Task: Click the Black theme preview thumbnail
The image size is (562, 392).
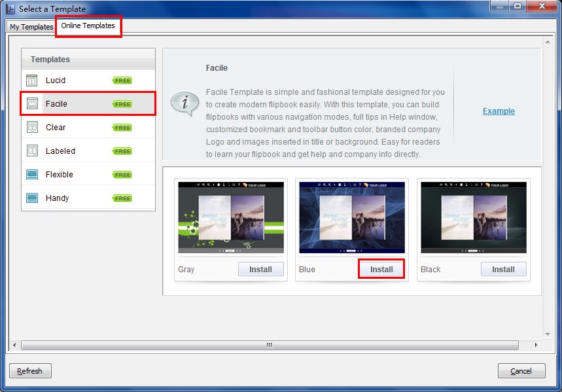Action: (x=474, y=217)
